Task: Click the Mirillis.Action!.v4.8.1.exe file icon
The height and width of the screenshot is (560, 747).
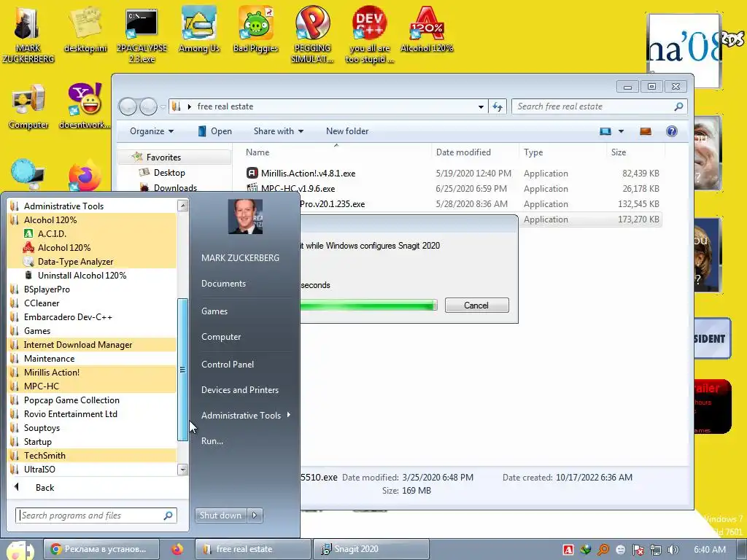Action: point(252,173)
